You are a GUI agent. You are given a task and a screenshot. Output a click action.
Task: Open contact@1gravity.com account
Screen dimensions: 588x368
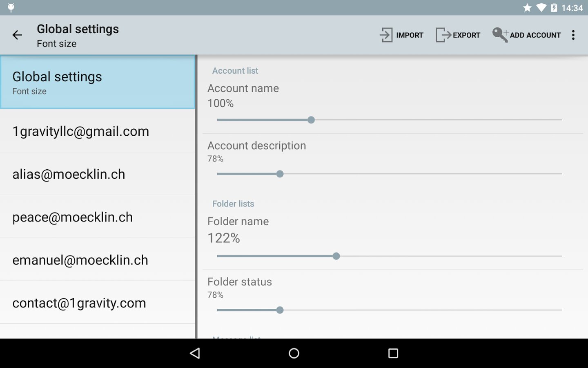tap(98, 303)
